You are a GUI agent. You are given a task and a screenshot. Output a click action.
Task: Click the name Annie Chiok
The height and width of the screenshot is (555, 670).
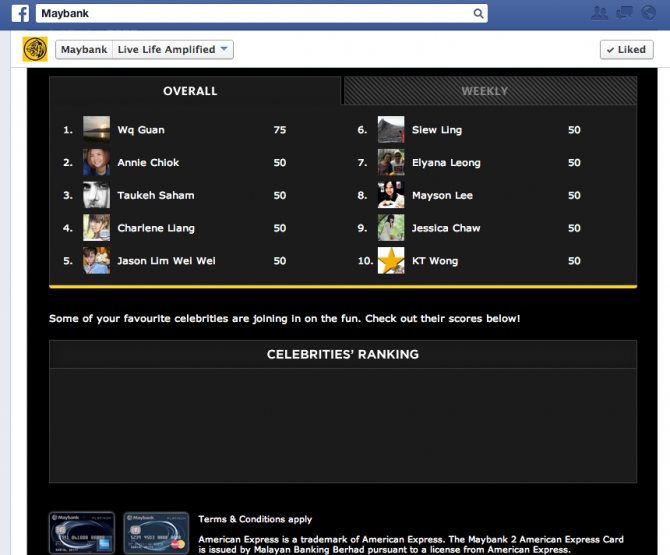click(x=148, y=162)
